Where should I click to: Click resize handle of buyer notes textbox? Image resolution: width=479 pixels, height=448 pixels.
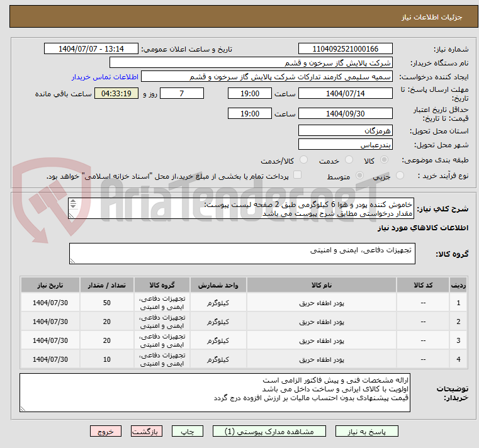coord(23,408)
